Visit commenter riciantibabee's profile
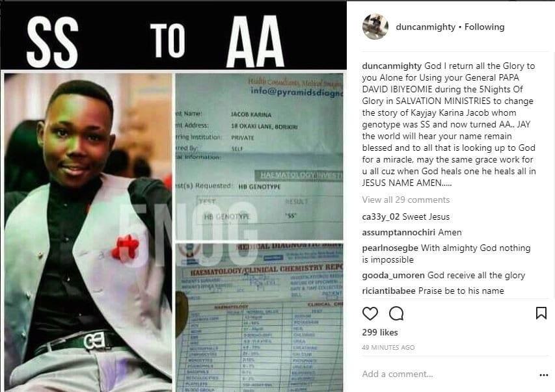Screen dimensions: 555x392 (x=388, y=291)
